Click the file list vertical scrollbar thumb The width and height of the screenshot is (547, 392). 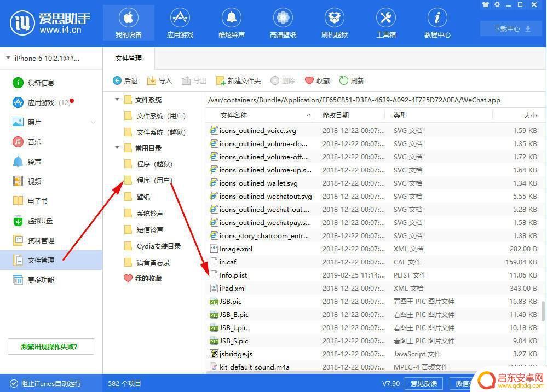543,311
